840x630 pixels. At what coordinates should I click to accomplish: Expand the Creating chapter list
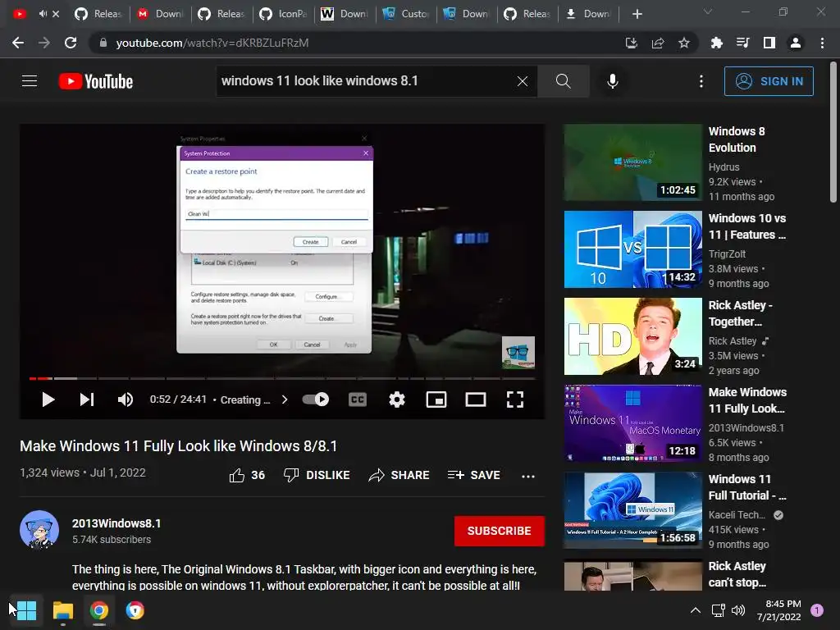[253, 399]
